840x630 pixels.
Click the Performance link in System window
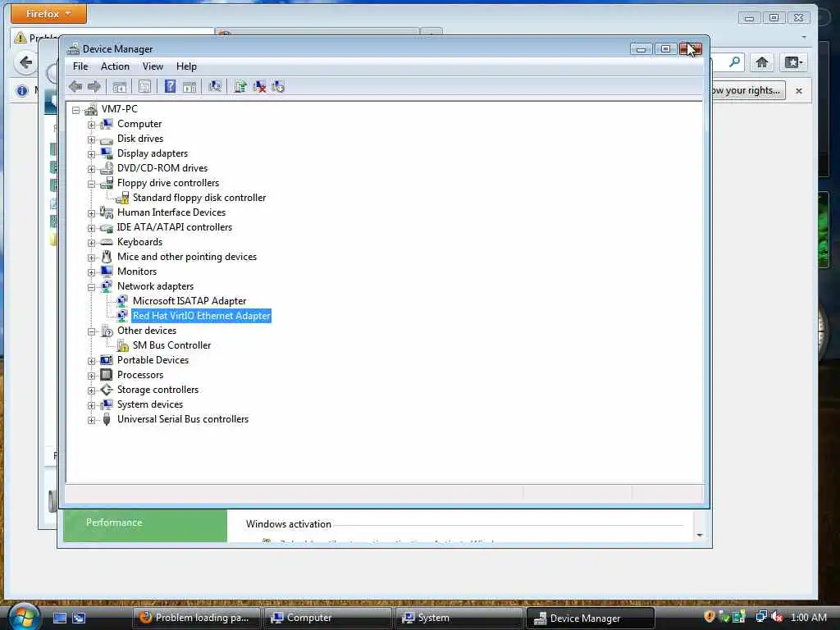[114, 523]
